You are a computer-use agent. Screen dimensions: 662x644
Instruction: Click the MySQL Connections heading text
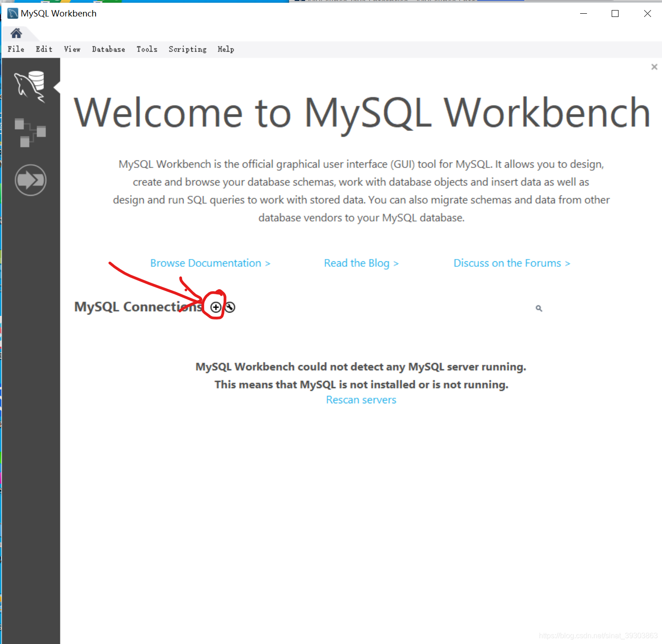tap(139, 307)
